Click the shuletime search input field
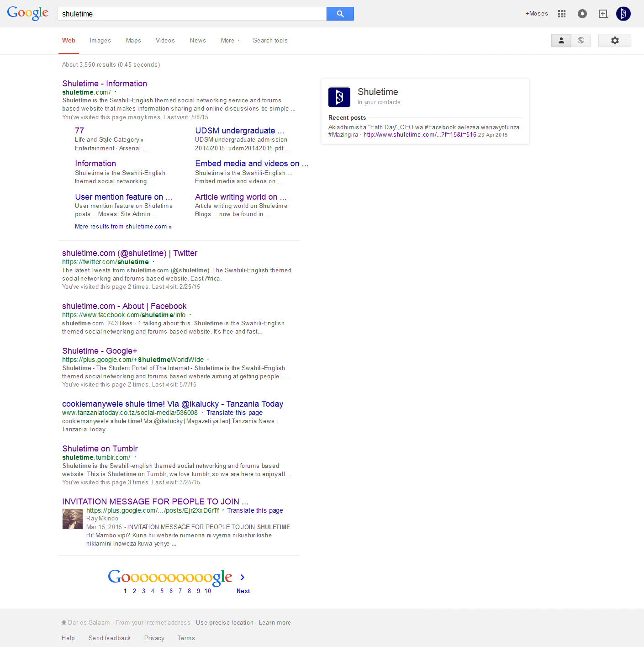 (x=192, y=14)
